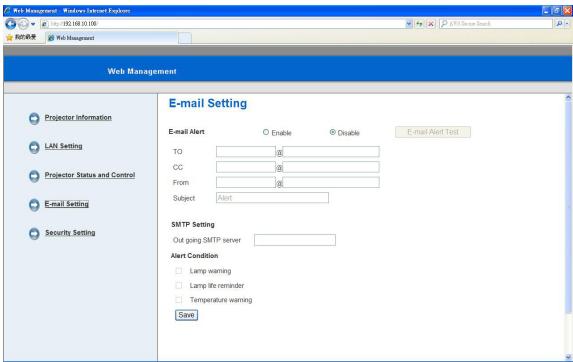Check the Lamp warning checkbox
The width and height of the screenshot is (573, 362).
178,271
